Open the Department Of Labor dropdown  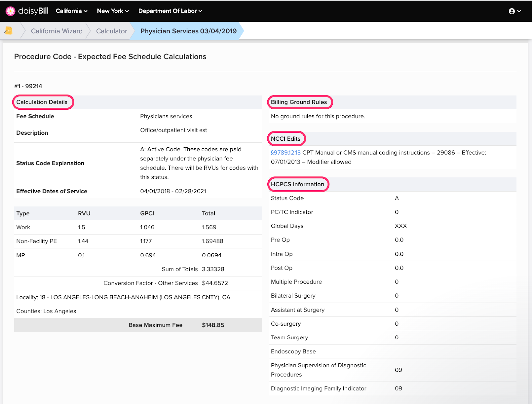coord(170,11)
